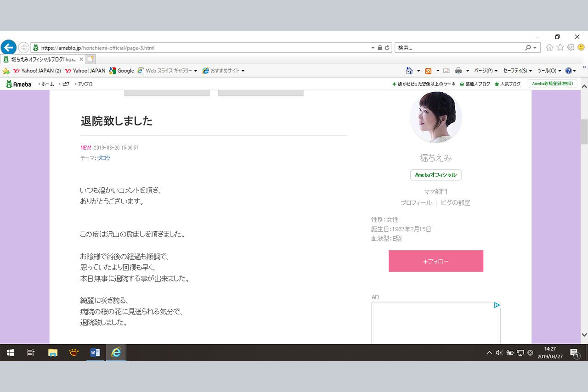Click the network status icon in system tray
This screenshot has width=588, height=392.
(x=520, y=353)
